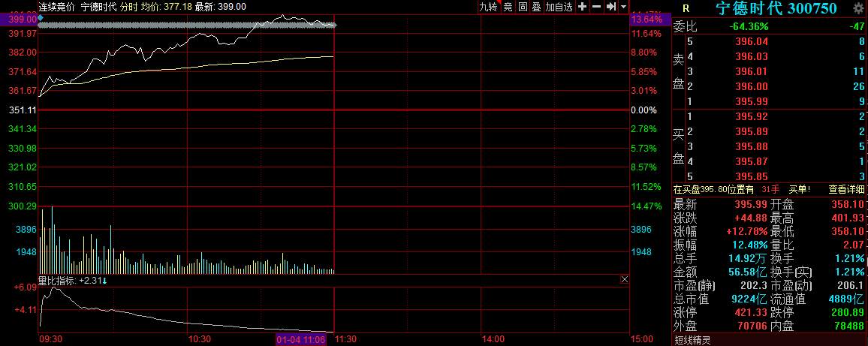This screenshot has height=346, width=868.
Task: Click the plus zoom-in icon
Action: pos(583,7)
